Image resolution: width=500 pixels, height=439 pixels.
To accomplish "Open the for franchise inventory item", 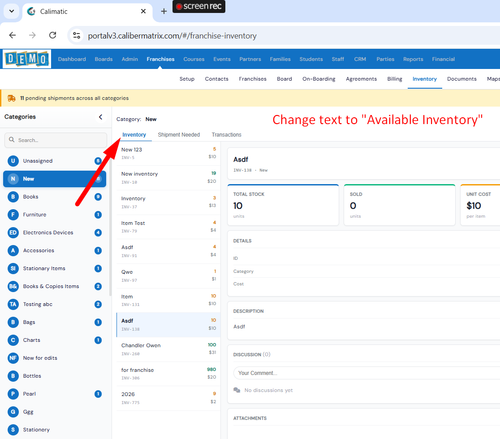I will [168, 374].
